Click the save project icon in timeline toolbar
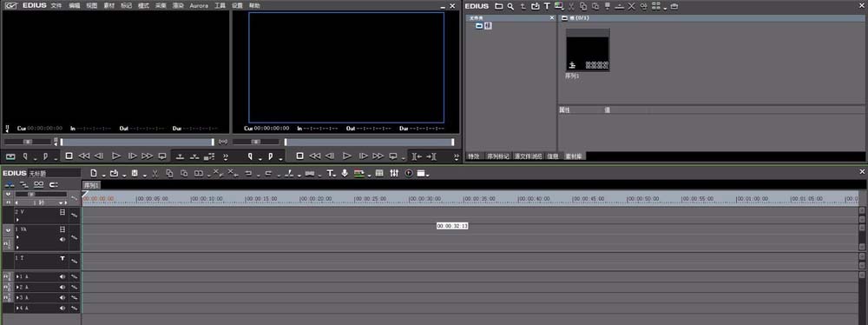This screenshot has width=868, height=325. tap(135, 174)
